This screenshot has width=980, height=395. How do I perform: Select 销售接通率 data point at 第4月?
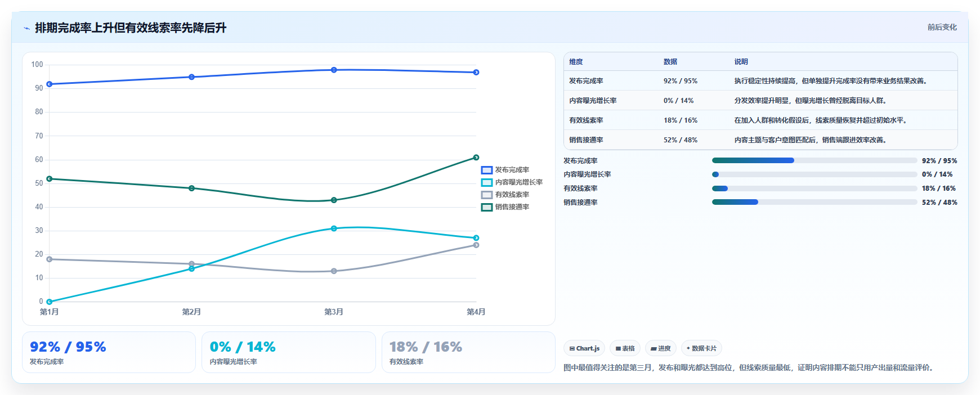(x=476, y=158)
